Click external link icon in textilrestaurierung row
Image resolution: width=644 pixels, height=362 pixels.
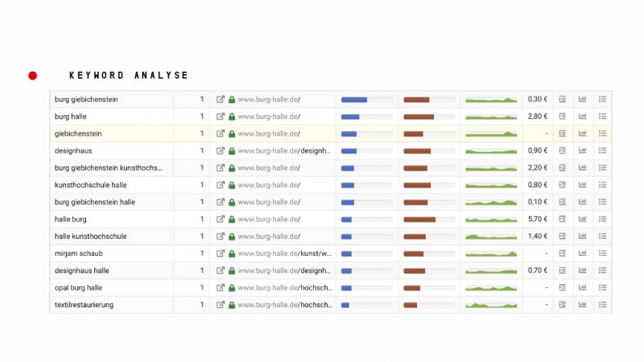point(221,305)
